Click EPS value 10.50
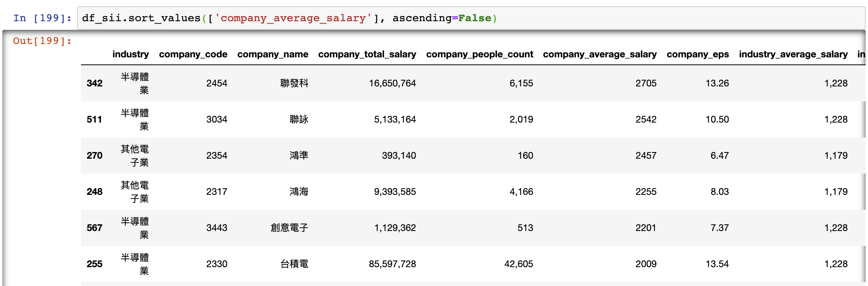The image size is (868, 286). tap(717, 119)
